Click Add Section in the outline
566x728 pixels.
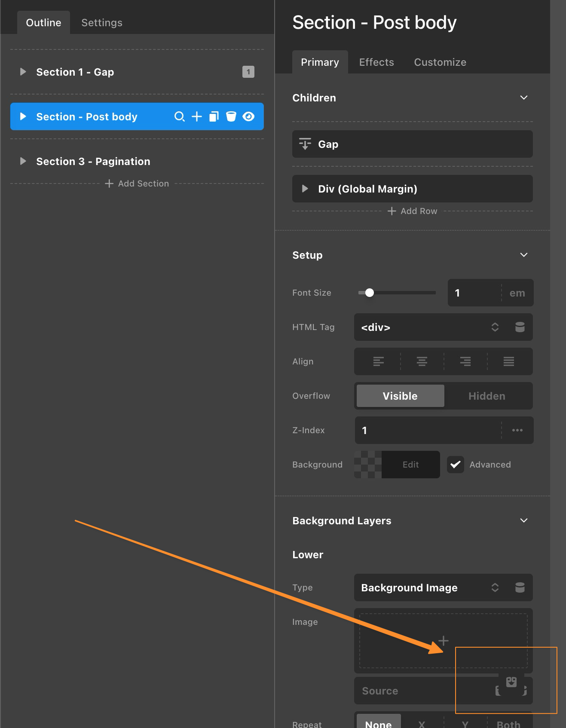[137, 184]
